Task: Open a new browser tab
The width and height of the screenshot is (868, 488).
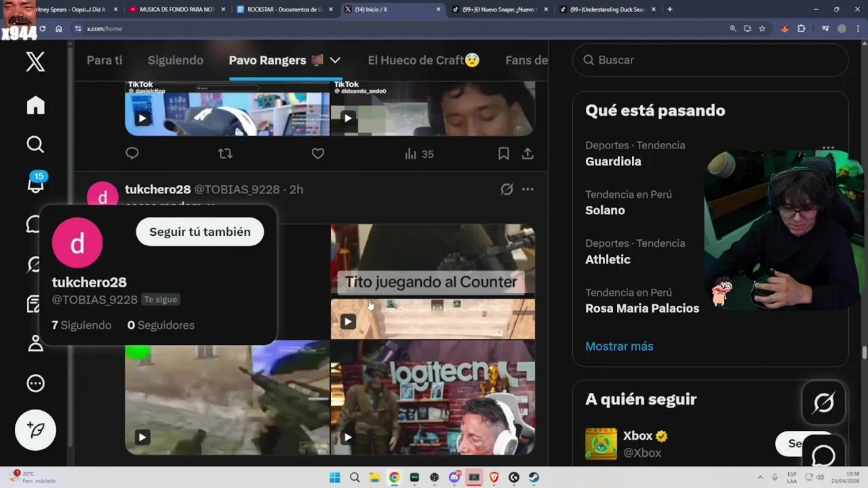Action: (x=670, y=9)
